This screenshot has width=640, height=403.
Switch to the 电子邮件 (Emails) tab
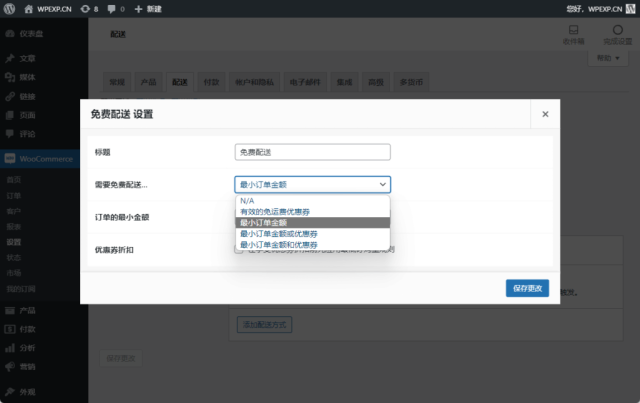tap(305, 82)
